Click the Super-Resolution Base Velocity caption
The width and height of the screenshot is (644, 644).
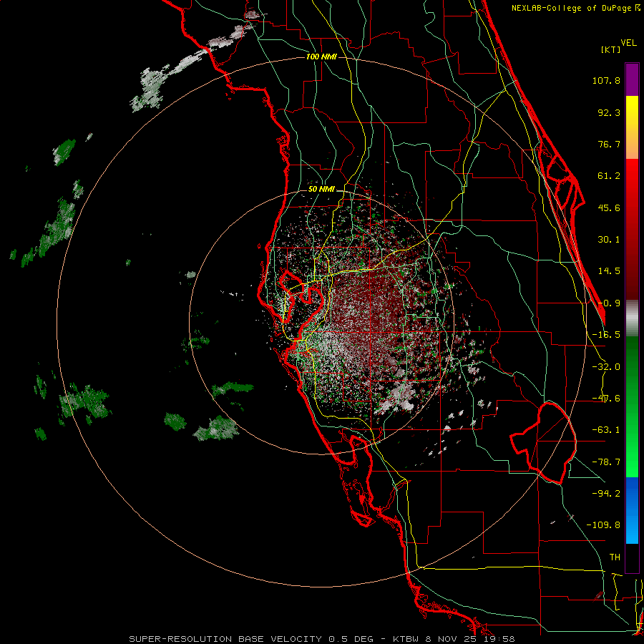point(321,639)
